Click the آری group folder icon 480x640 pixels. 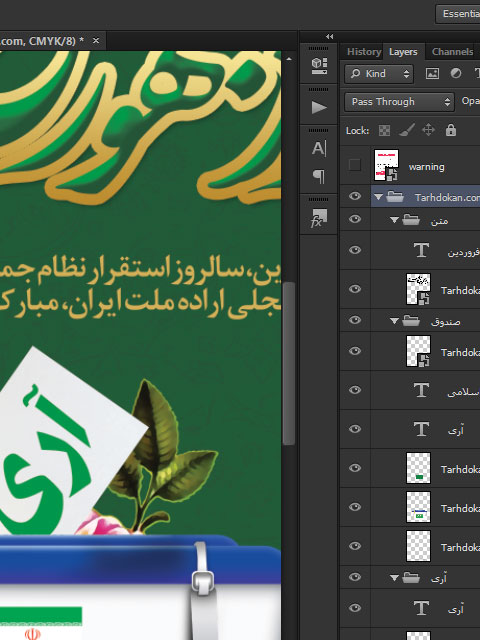click(411, 577)
